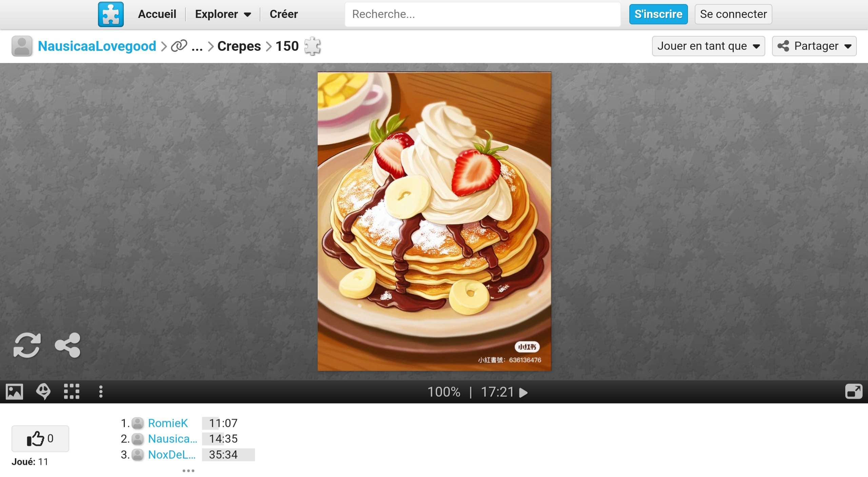Toggle the ghost image icon
The image size is (868, 477).
43,392
